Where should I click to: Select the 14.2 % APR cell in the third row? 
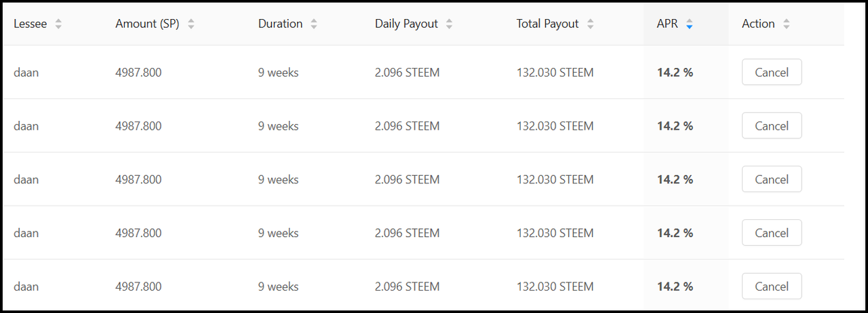point(675,179)
